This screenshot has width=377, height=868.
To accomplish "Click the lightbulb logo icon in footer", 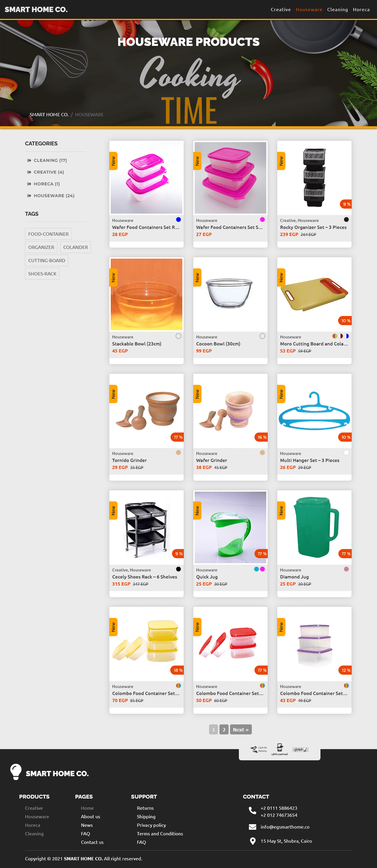I will coord(16,772).
